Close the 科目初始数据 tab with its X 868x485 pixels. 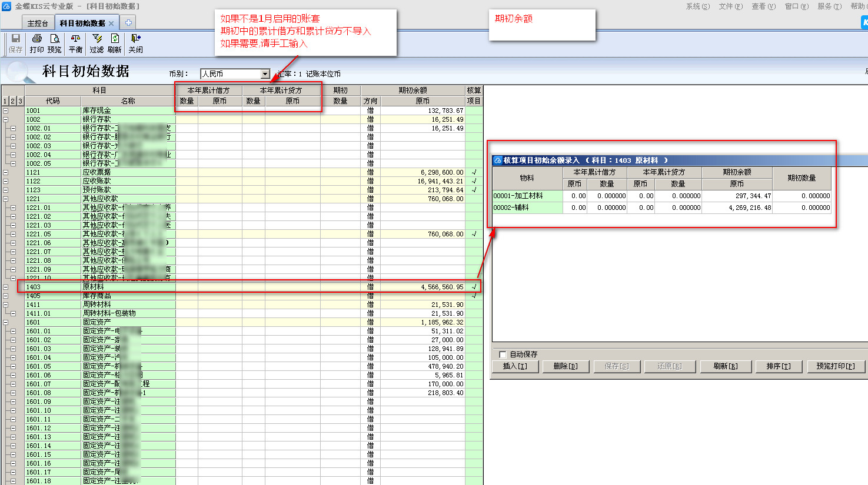(111, 24)
